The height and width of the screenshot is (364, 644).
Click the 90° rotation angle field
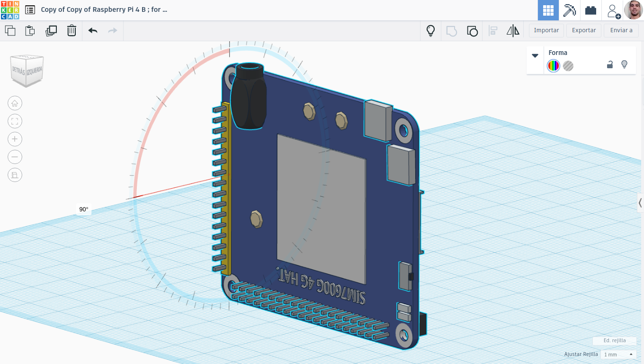click(84, 209)
